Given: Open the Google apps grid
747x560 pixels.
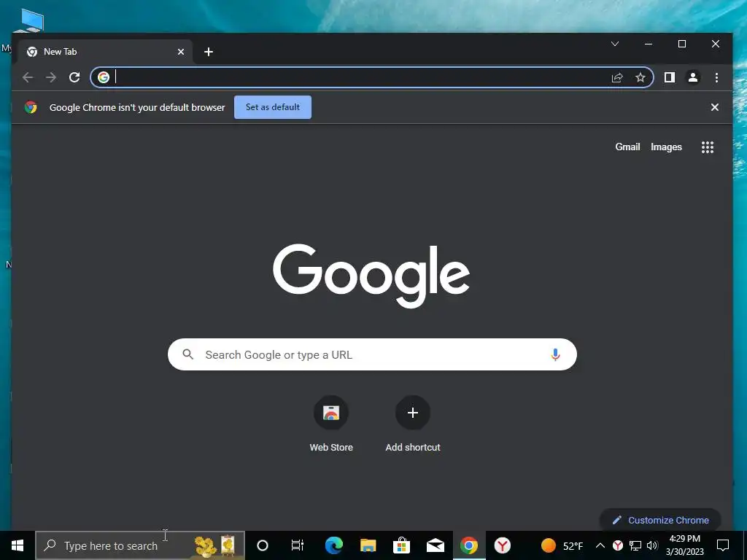Looking at the screenshot, I should click(x=708, y=147).
